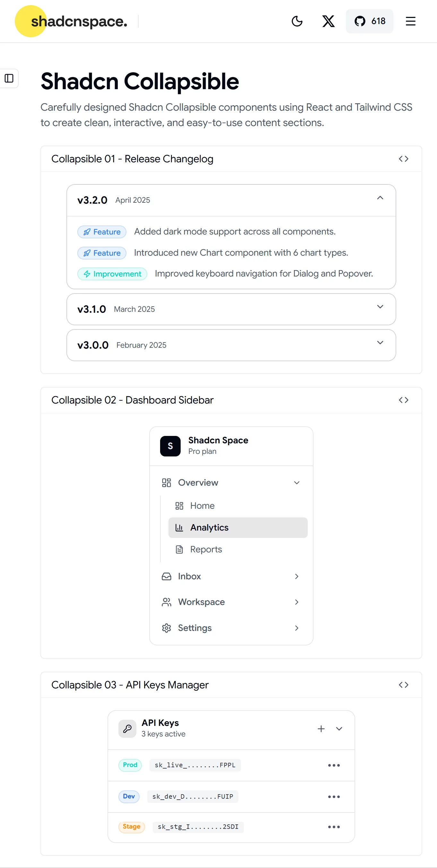Select Analytics in the dashboard sidebar
This screenshot has height=868, width=437.
tap(238, 527)
